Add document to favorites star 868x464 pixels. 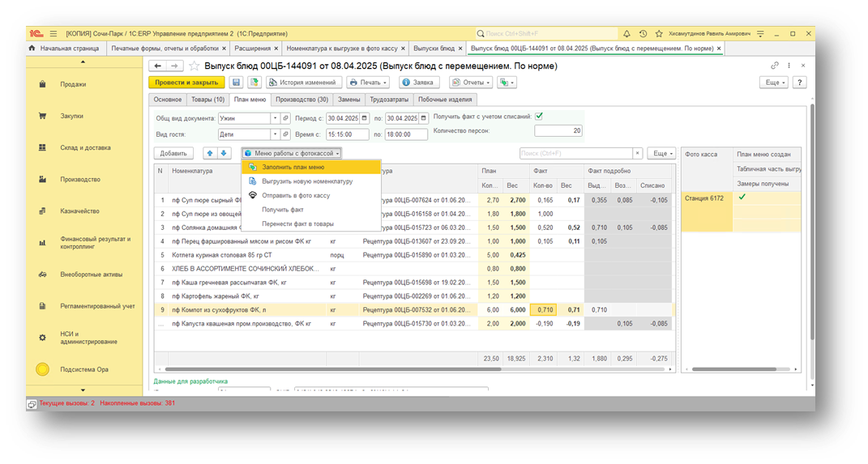point(195,66)
